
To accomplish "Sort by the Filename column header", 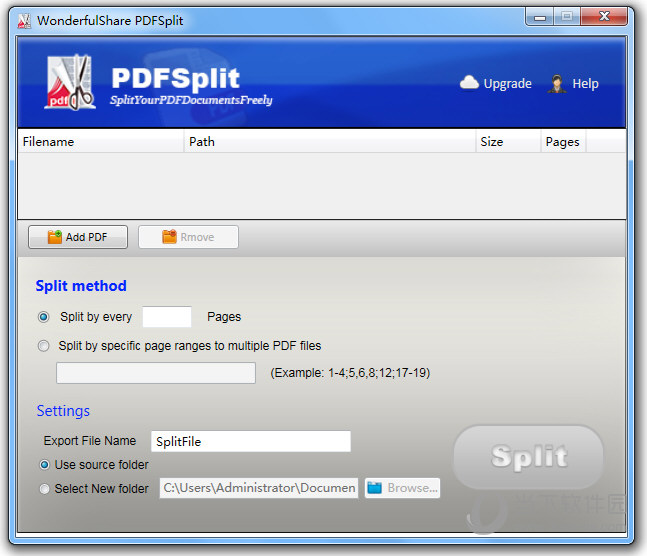I will pyautogui.click(x=101, y=142).
